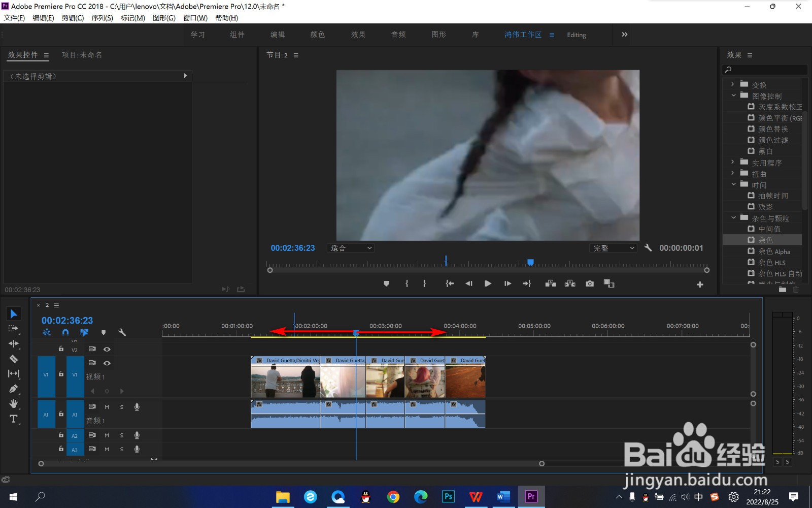
Task: Expand the 扭曲 effects folder
Action: [x=732, y=173]
